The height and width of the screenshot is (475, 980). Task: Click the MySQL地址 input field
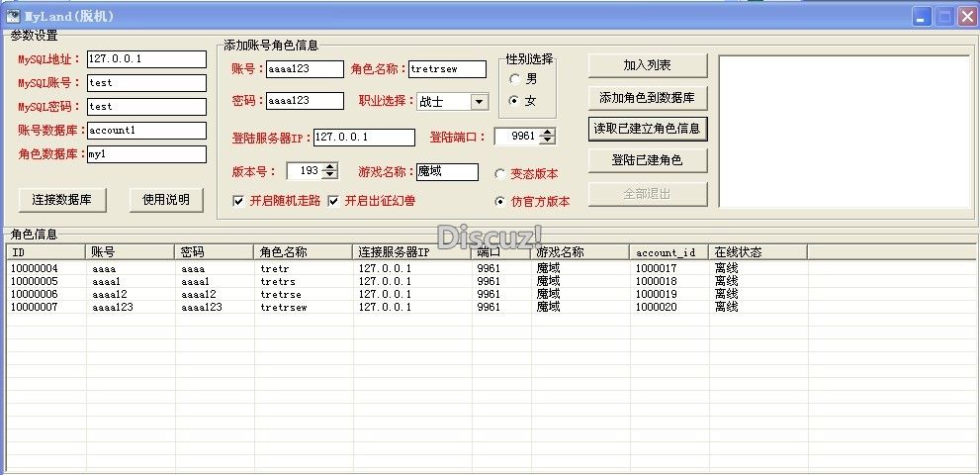pyautogui.click(x=145, y=59)
